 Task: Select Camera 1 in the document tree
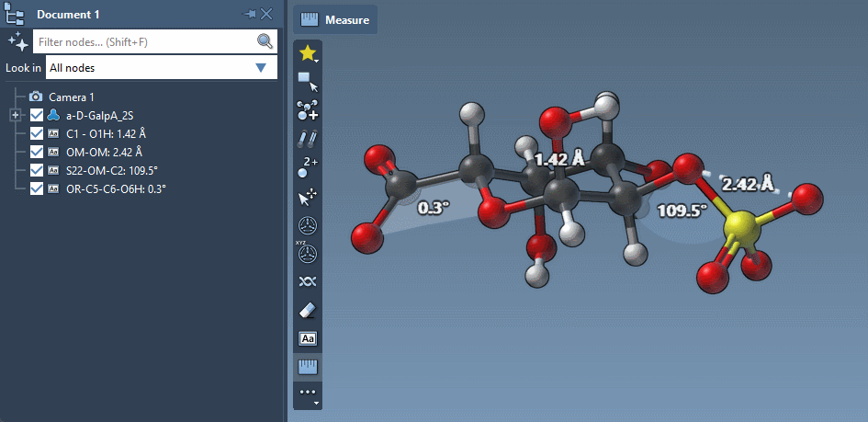[71, 97]
